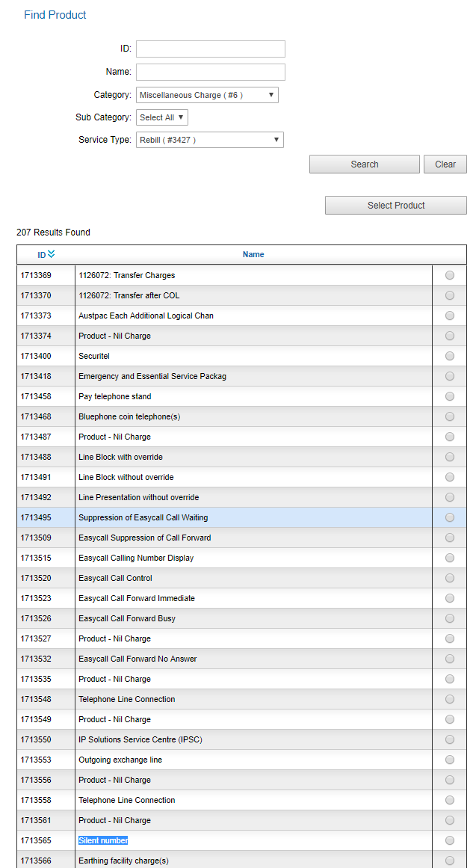Sort results by ID column arrow icon
Screen dimensions: 476x868
point(51,254)
